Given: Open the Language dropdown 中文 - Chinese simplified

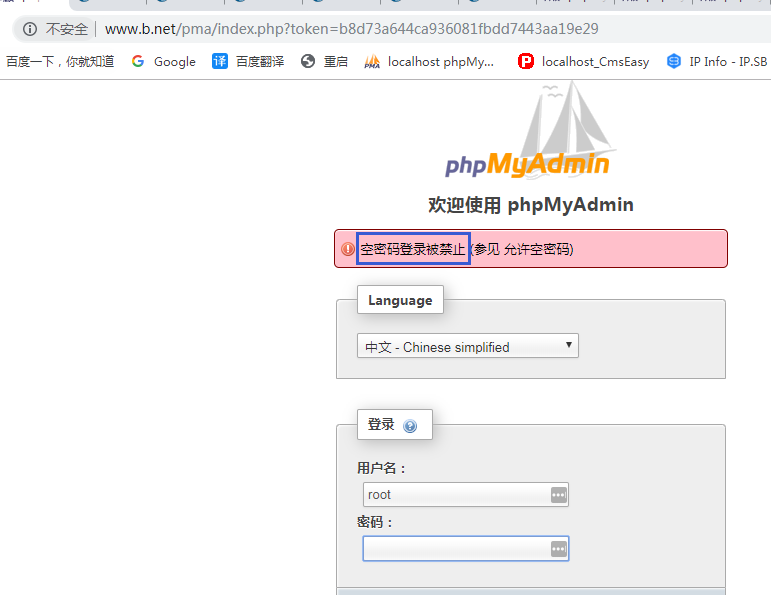Looking at the screenshot, I should tap(468, 346).
